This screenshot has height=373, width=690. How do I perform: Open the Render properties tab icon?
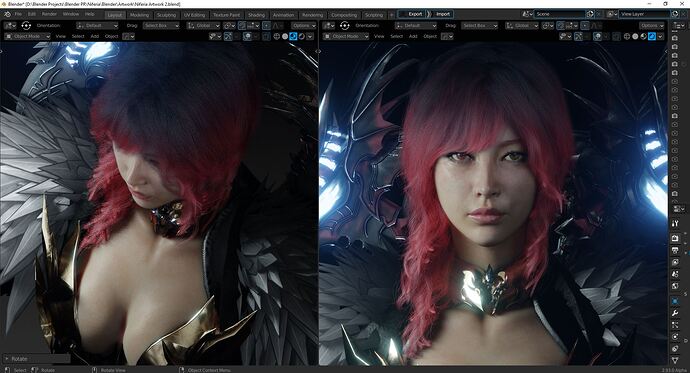coord(675,238)
